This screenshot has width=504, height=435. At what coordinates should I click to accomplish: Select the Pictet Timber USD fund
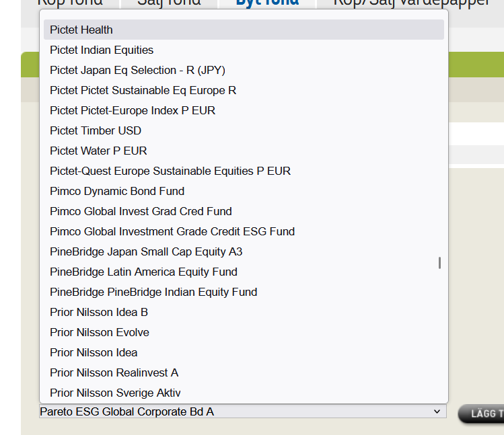(96, 130)
